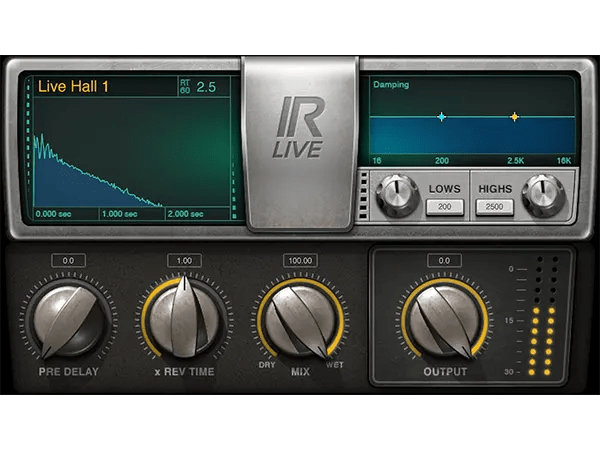Click the 200 frequency axis label
This screenshot has width=600, height=450.
tap(442, 161)
